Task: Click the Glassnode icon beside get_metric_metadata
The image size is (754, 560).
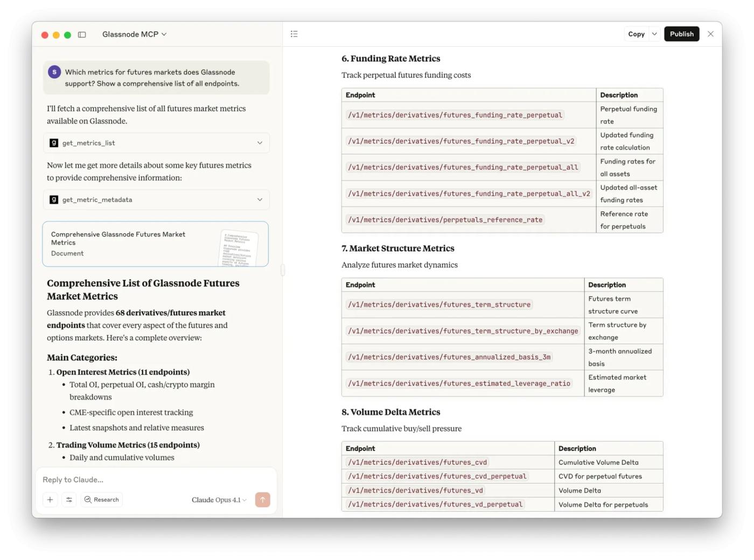Action: 54,200
